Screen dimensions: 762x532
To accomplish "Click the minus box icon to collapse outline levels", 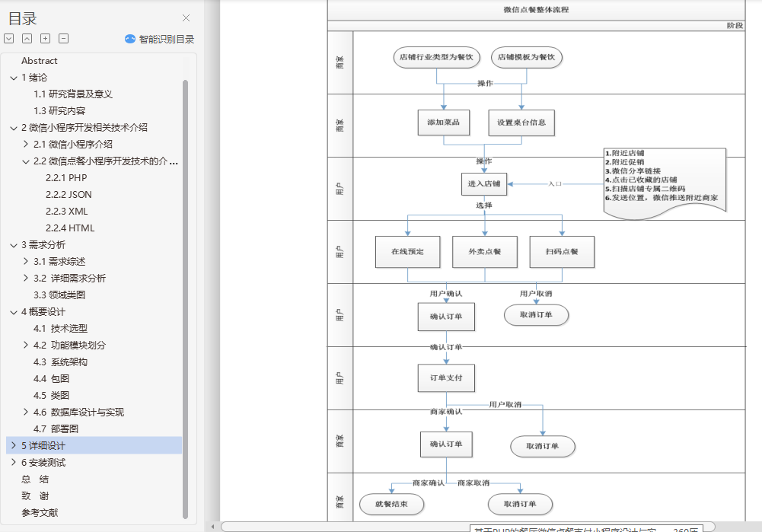I will coord(64,38).
